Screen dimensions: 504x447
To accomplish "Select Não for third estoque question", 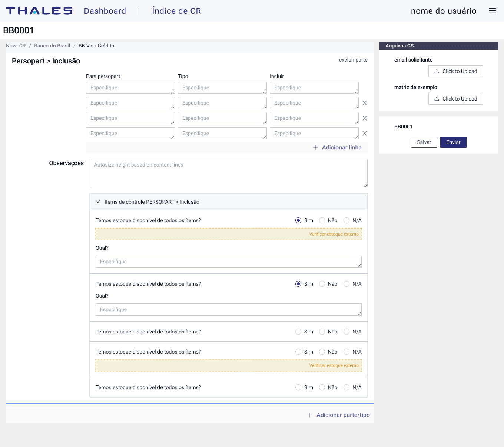I will pos(322,332).
